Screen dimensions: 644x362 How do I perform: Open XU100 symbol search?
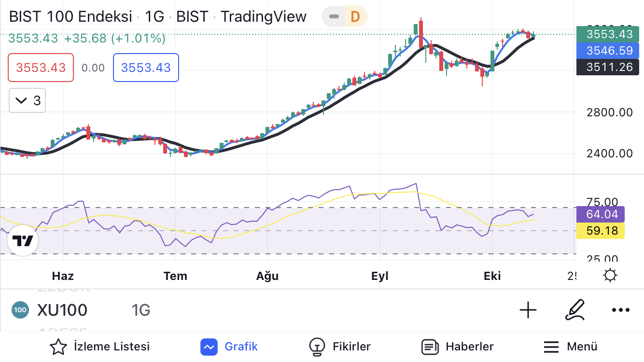click(x=62, y=310)
